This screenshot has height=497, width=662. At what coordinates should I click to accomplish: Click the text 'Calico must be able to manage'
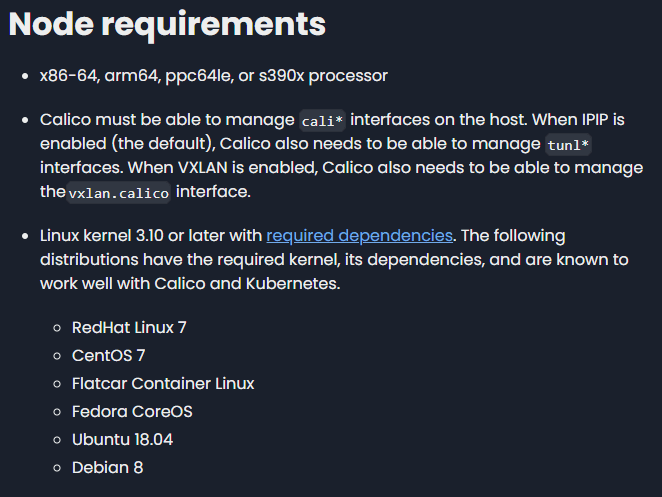coord(167,120)
